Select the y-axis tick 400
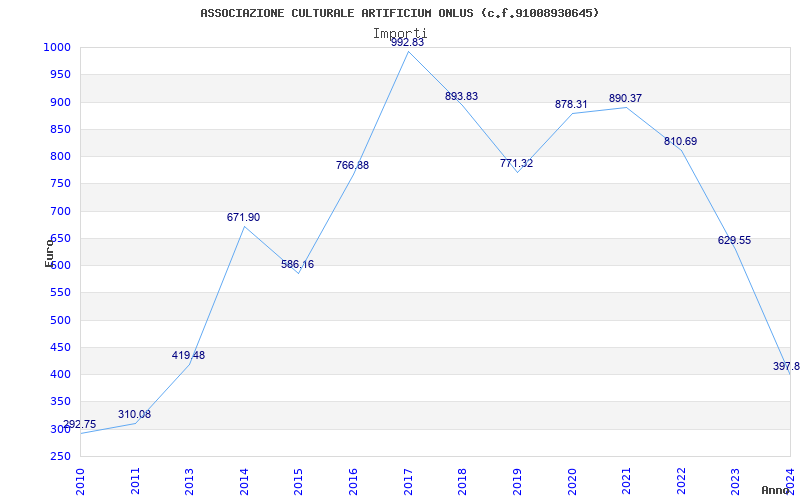The image size is (800, 500). (60, 374)
